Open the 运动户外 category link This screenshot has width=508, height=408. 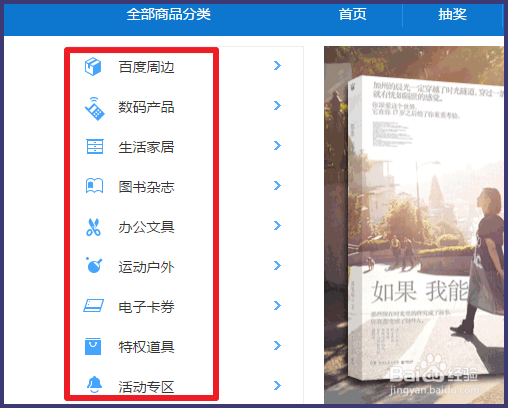[146, 267]
